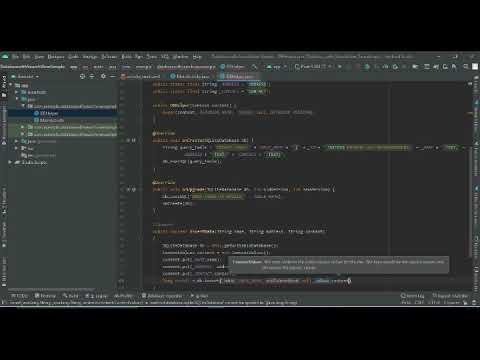Click the read-only lock icon in status bar
480x360 pixels.
466,302
